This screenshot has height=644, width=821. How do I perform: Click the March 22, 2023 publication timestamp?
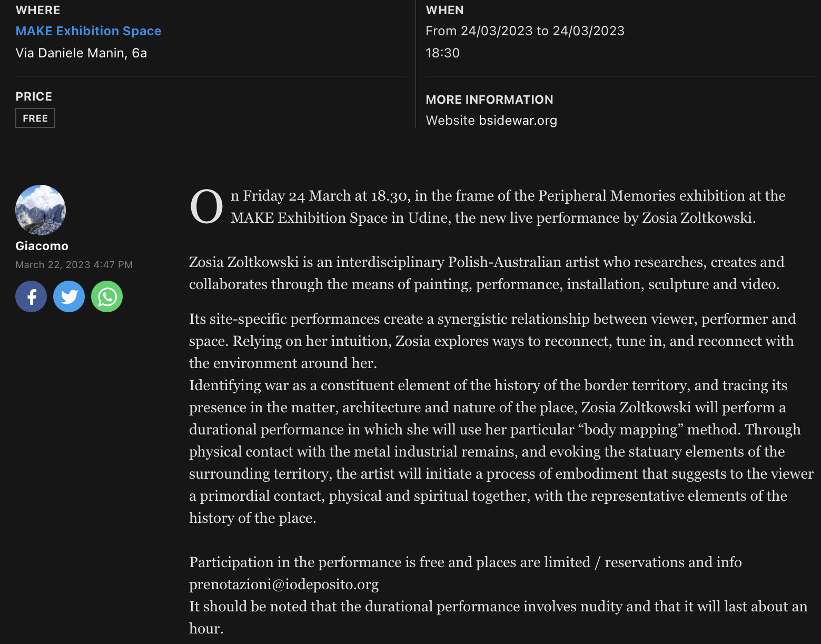pos(74,264)
